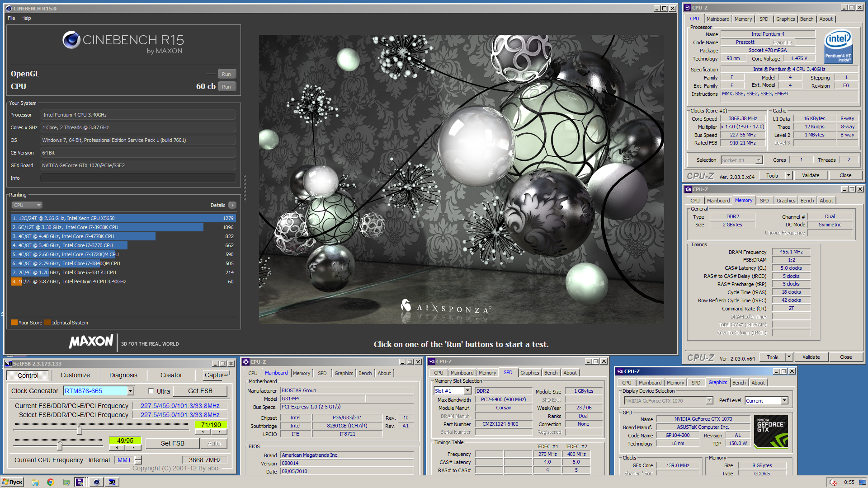868x488 pixels.
Task: Click the CPU-Z taskbar icon
Action: 80,482
